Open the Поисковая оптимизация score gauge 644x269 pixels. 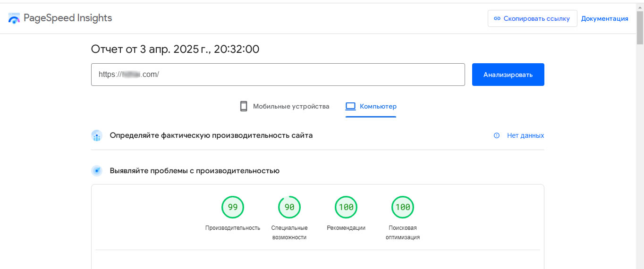403,207
